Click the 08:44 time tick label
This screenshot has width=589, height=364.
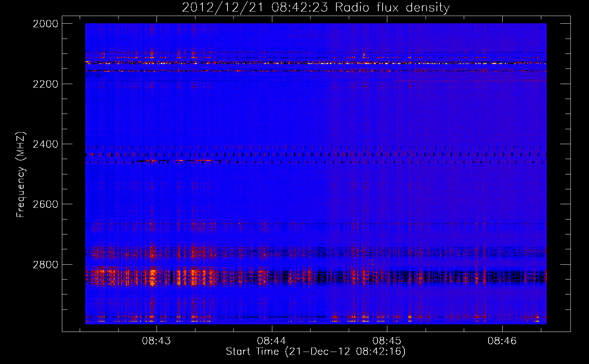[272, 341]
